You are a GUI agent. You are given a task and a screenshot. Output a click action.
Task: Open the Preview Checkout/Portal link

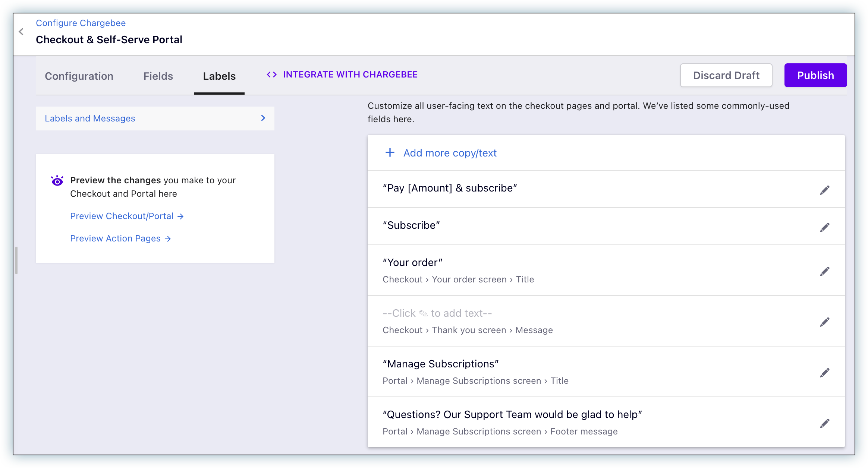[x=127, y=216]
